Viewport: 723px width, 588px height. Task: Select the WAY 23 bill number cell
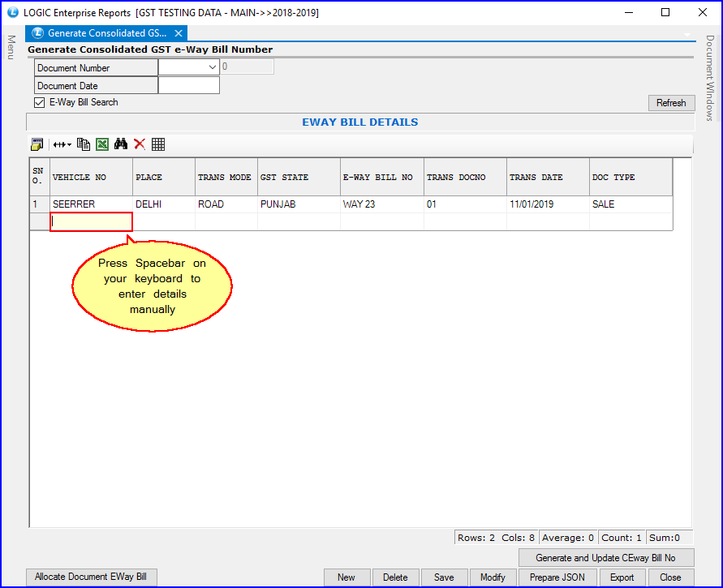[x=382, y=204]
